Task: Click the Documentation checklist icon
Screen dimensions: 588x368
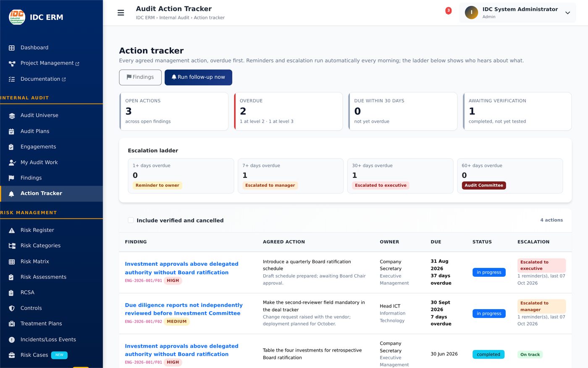Action: tap(12, 79)
